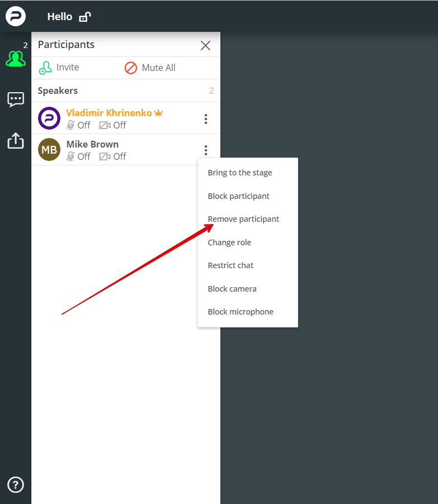This screenshot has width=438, height=504.
Task: Click the crown icon next to Vladimir Khrinenko
Action: (158, 113)
